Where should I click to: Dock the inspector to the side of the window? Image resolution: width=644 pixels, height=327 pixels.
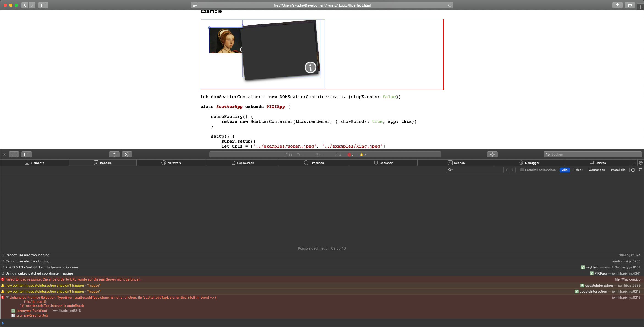(x=27, y=154)
